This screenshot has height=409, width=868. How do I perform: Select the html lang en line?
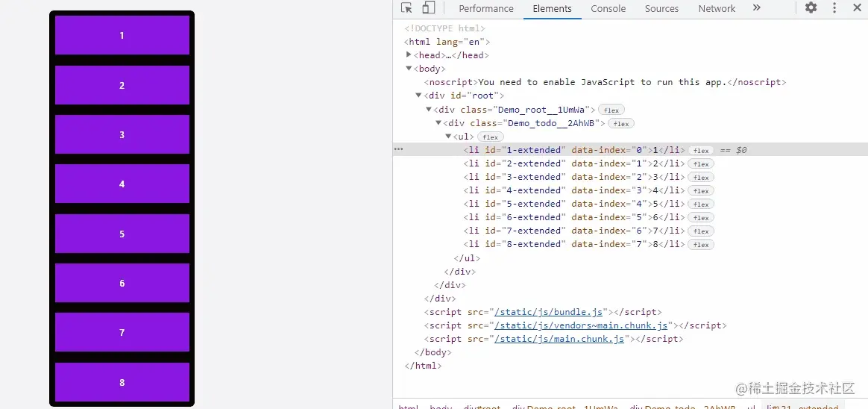(447, 42)
